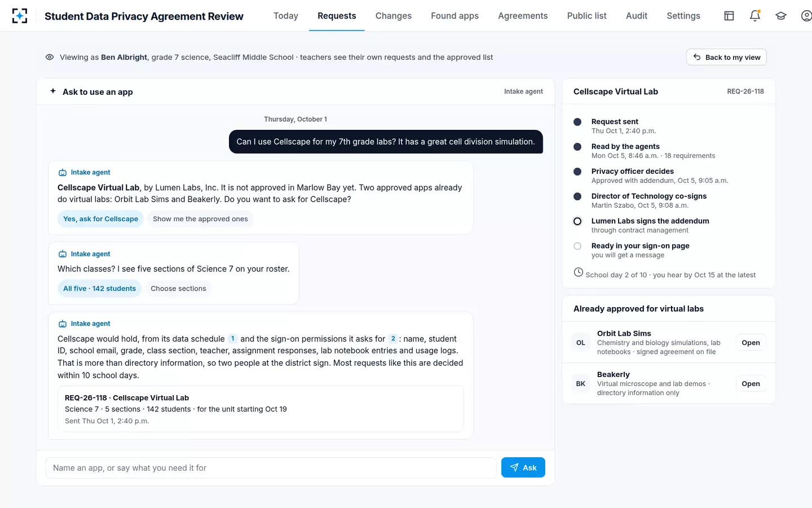Viewport: 812px width, 508px height.
Task: Open citation 2 after 'sign-on permissions it asks for'
Action: [x=393, y=339]
